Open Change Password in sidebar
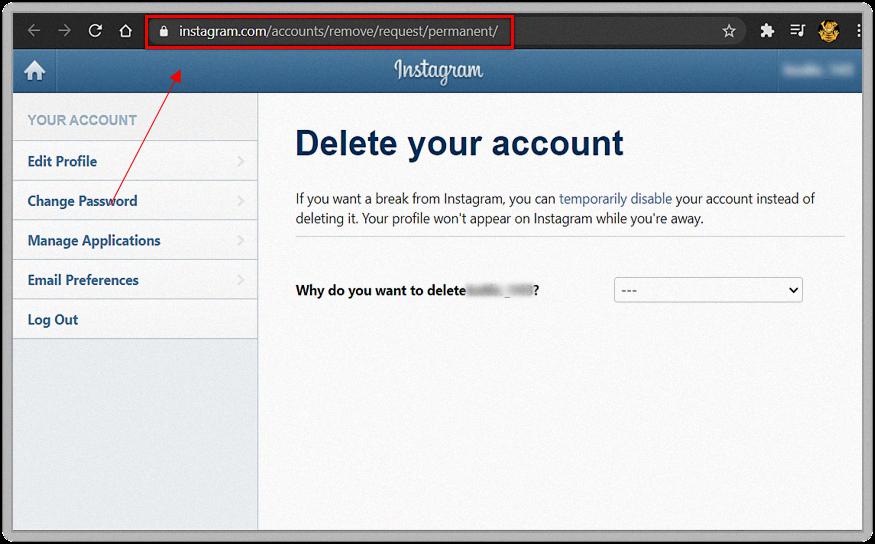The image size is (875, 544). [x=135, y=201]
